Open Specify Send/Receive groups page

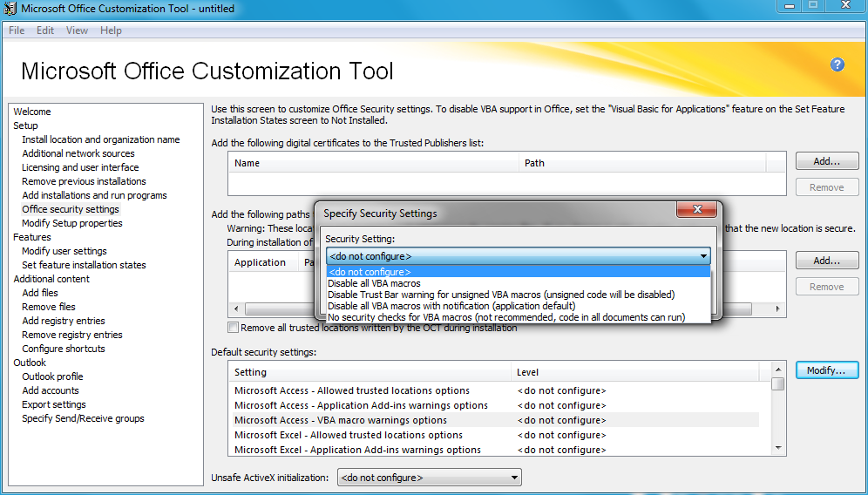coord(83,418)
